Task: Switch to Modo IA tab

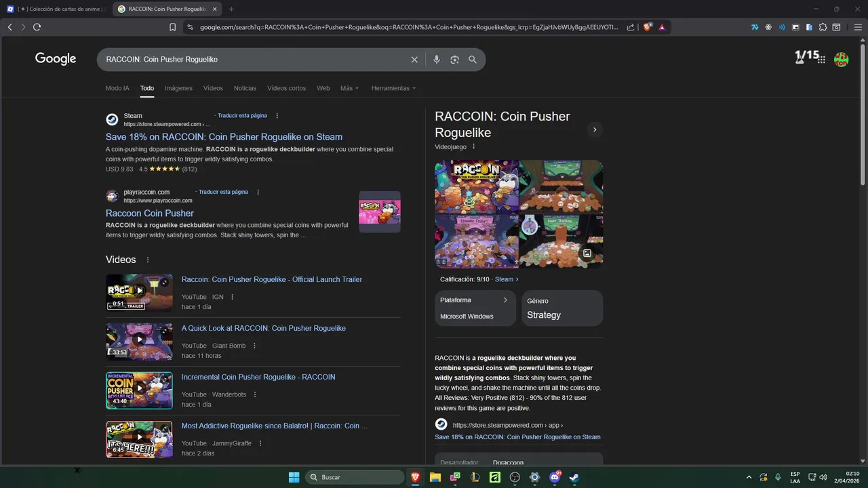Action: (117, 88)
